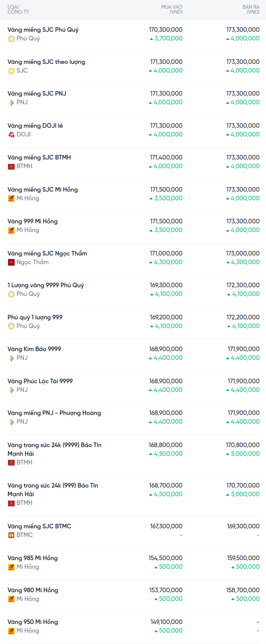
Task: Click the LOẠI/CÔNG TY column header
Action: 18,9
